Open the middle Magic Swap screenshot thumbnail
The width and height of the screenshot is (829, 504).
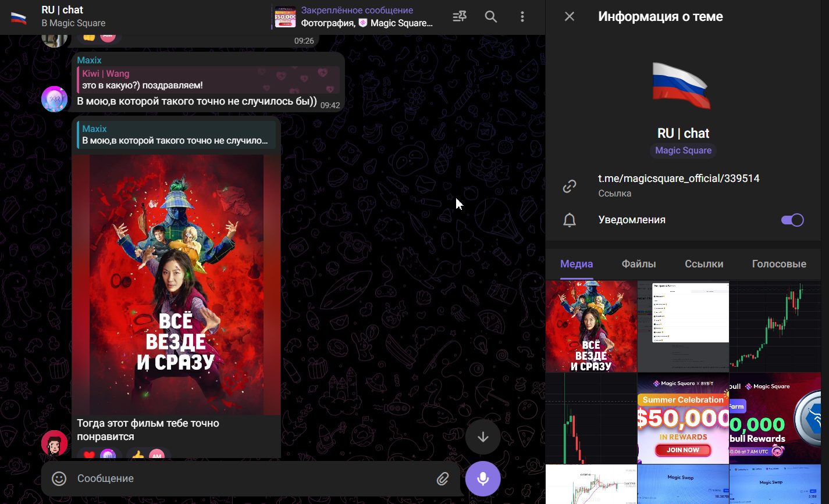[x=683, y=484]
